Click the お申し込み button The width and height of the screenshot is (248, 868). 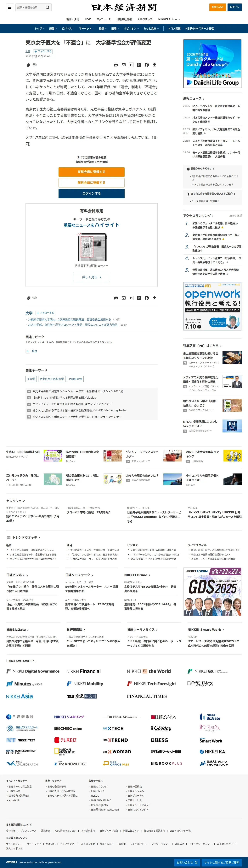point(217,7)
